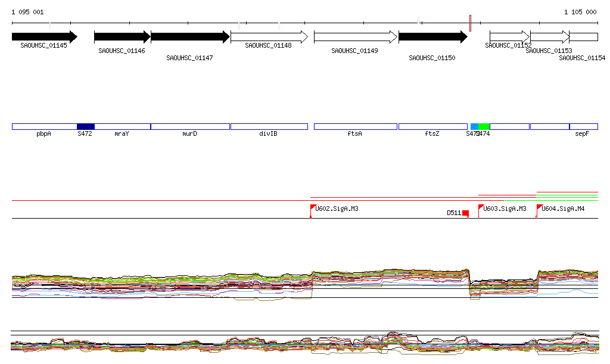Click the SAOUHSC_01149 white gene arrow
Viewport: 610px width, 364px height.
(356, 37)
